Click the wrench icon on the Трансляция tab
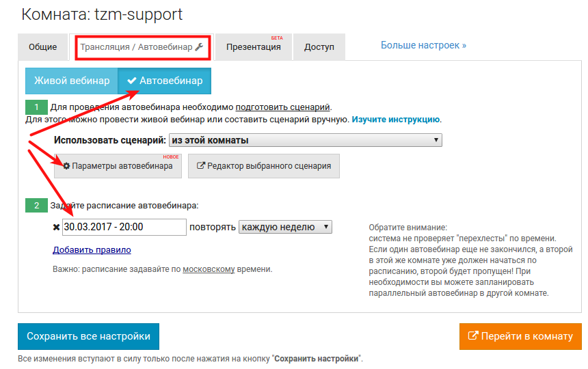 [199, 47]
